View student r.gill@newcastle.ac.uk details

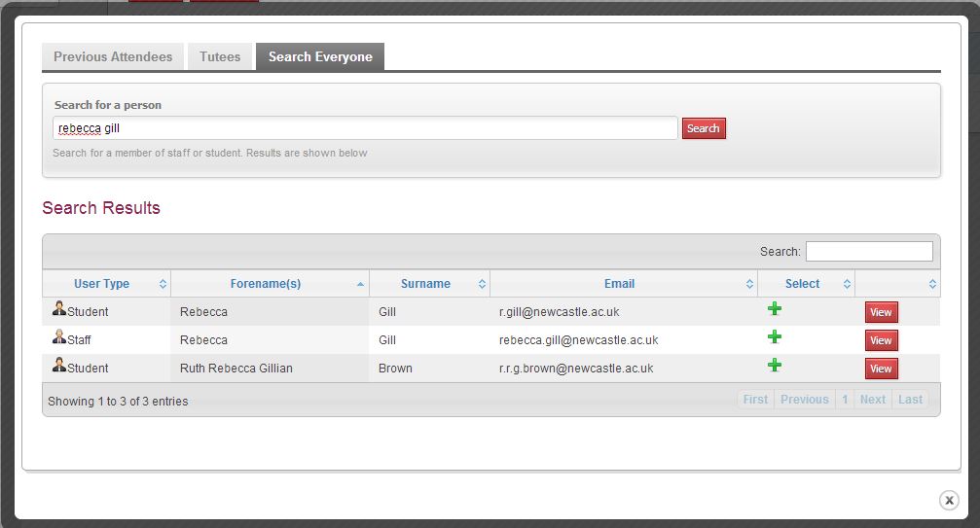881,312
